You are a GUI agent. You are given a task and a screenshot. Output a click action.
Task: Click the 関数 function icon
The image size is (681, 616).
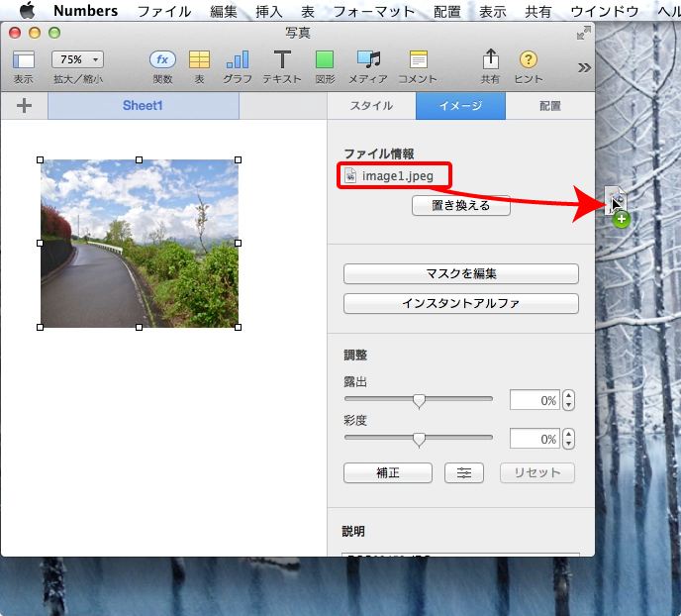click(162, 59)
